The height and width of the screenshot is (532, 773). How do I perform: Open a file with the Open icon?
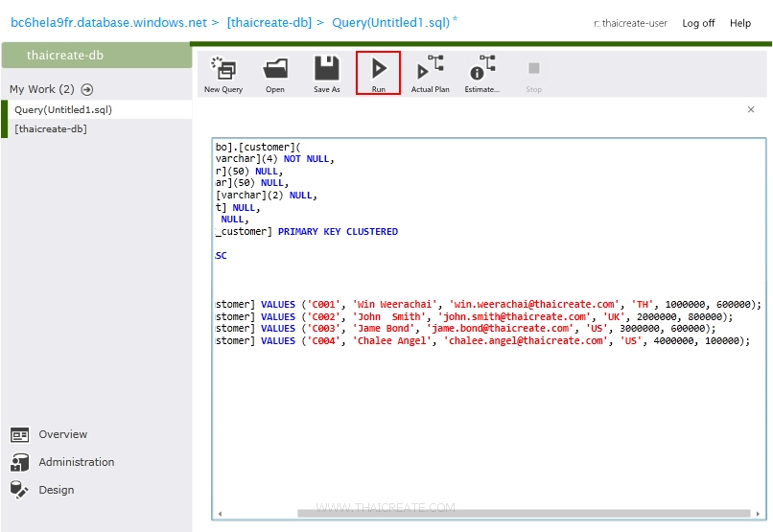(x=275, y=69)
